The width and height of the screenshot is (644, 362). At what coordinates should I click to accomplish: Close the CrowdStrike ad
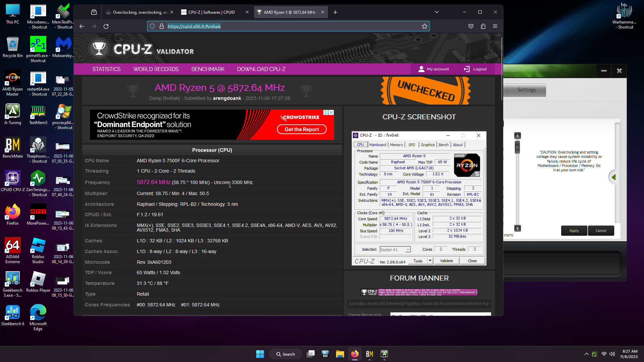pyautogui.click(x=331, y=112)
